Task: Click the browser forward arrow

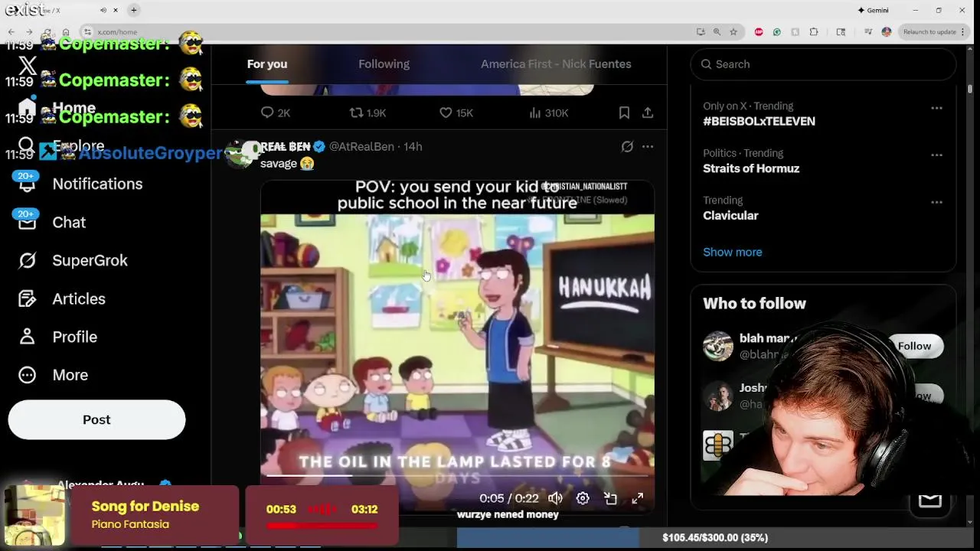Action: click(x=29, y=32)
